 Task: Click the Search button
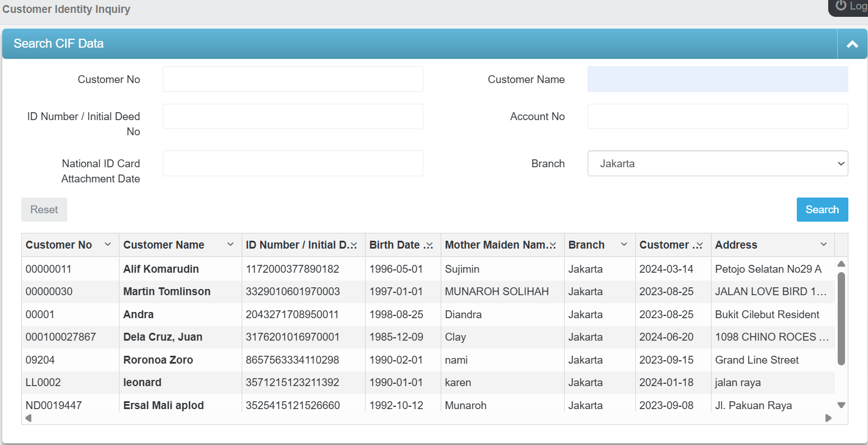(822, 209)
